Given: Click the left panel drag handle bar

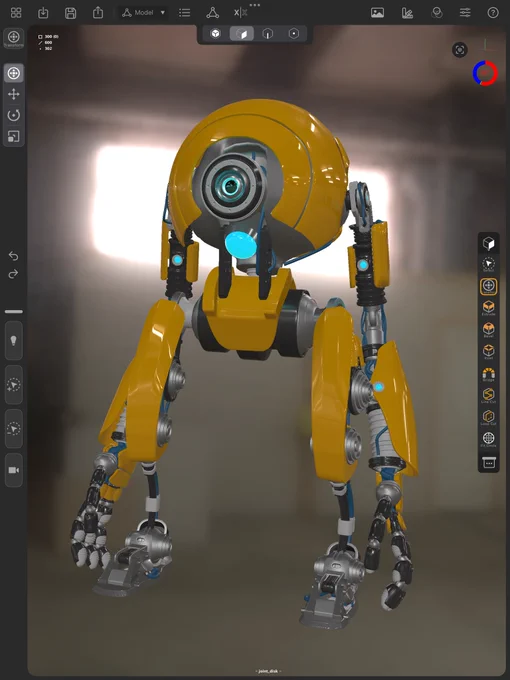Looking at the screenshot, I should pos(14,311).
